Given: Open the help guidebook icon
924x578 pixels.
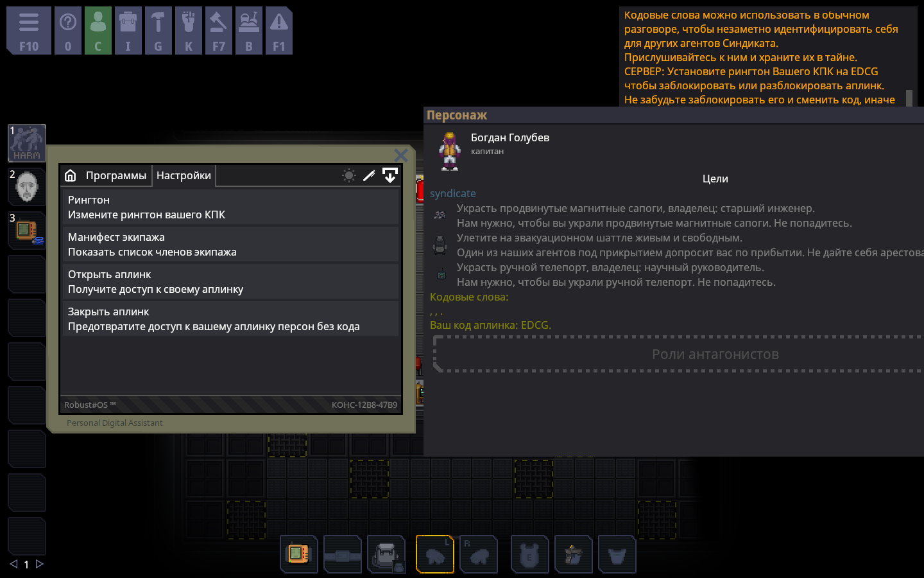Looking at the screenshot, I should click(68, 31).
